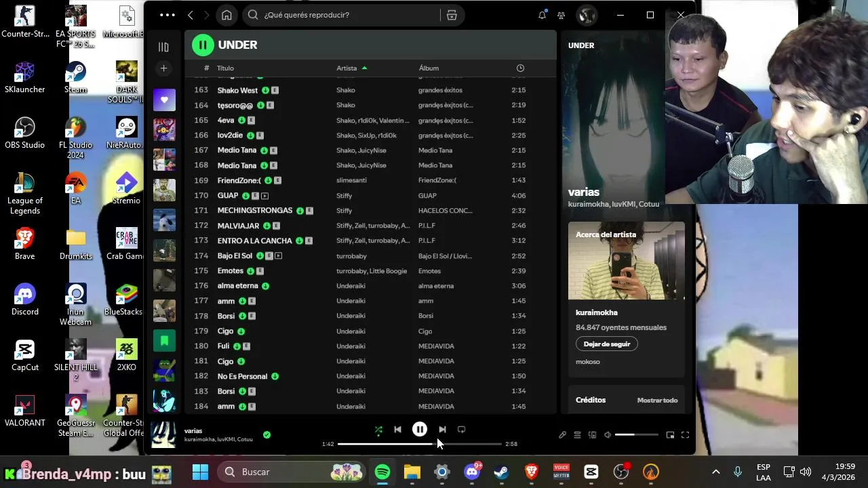
Task: Open the Windows Start menu
Action: [200, 472]
